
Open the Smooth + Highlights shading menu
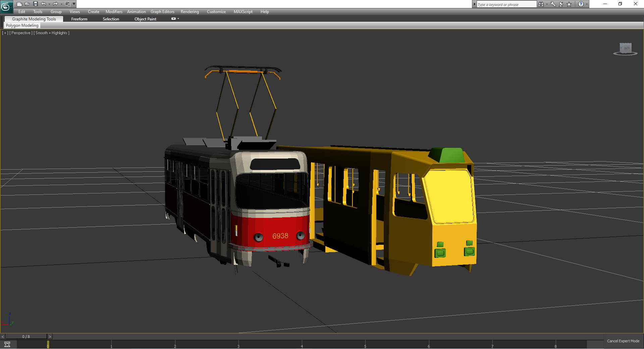pyautogui.click(x=52, y=33)
